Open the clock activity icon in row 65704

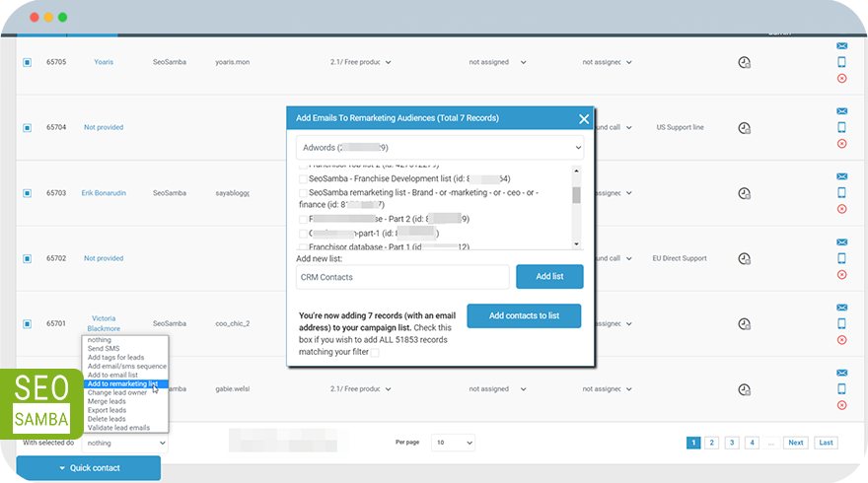tap(744, 128)
